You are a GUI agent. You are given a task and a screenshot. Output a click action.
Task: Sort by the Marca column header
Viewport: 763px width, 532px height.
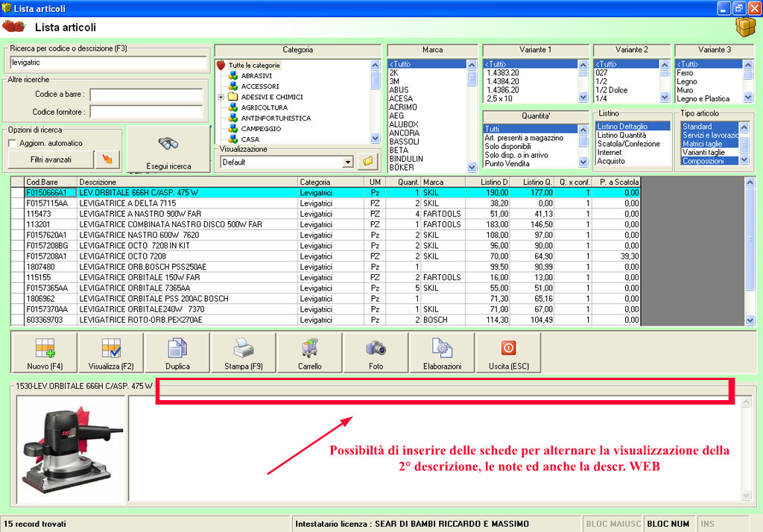[x=443, y=182]
